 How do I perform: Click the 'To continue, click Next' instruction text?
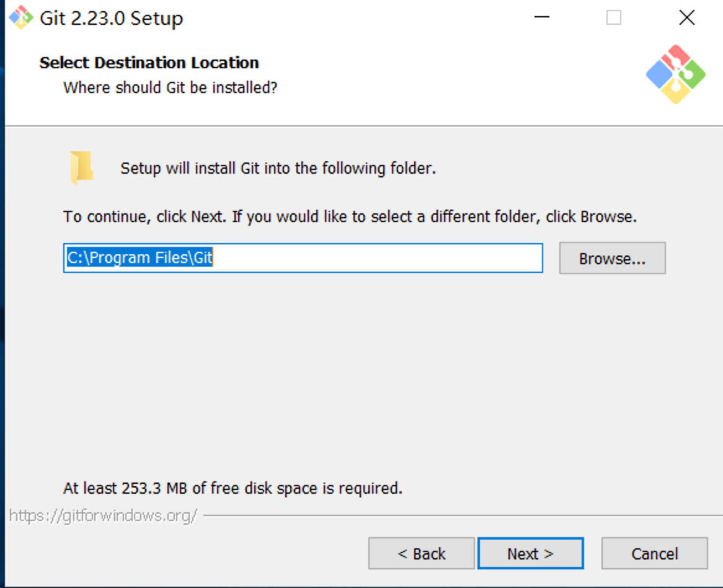point(350,217)
